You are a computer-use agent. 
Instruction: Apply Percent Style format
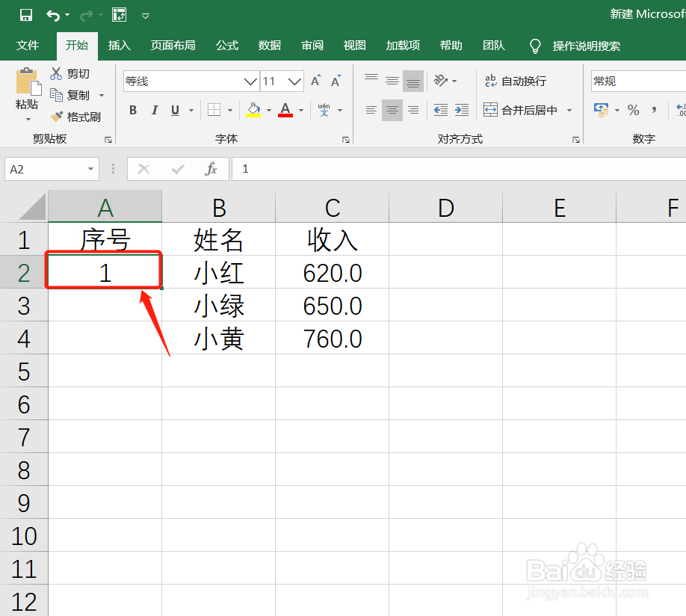click(633, 110)
